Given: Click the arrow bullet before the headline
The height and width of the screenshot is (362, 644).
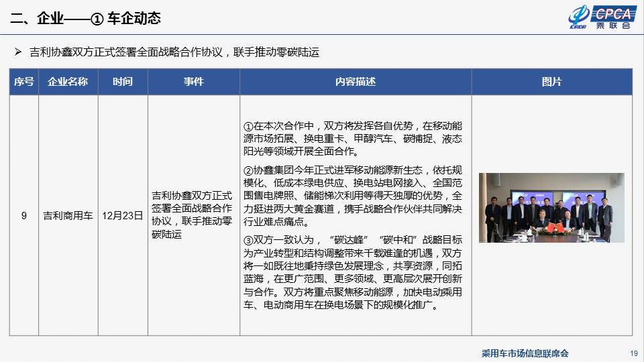Looking at the screenshot, I should point(18,52).
